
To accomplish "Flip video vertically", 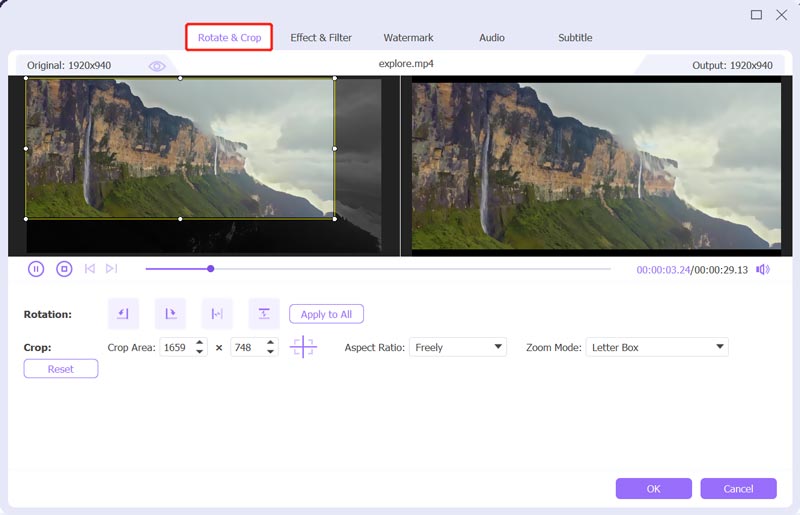I will (x=264, y=313).
